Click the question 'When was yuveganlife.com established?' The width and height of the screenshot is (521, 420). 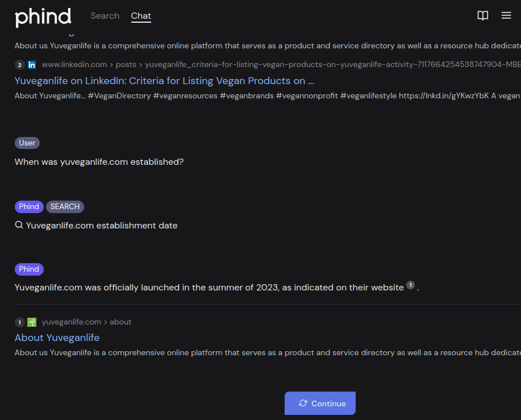click(99, 162)
